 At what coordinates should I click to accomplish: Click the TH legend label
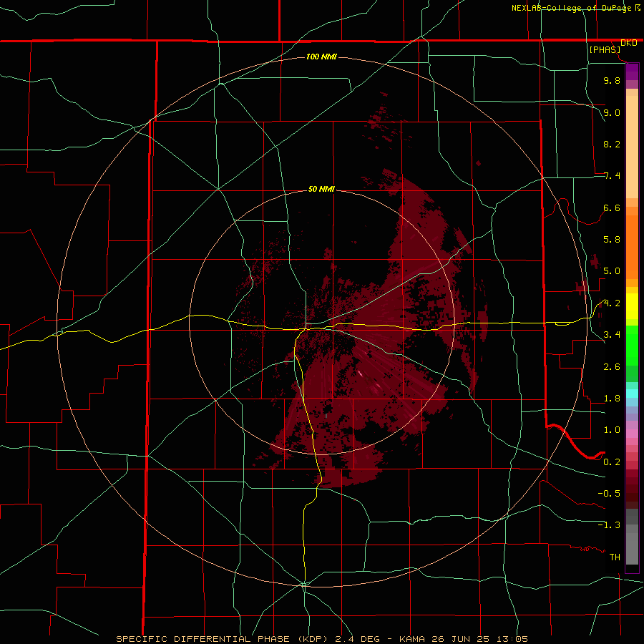(615, 557)
